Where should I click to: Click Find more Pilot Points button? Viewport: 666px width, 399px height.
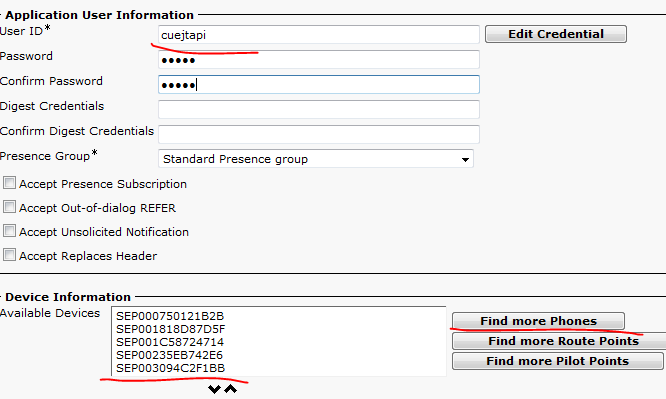pyautogui.click(x=557, y=361)
